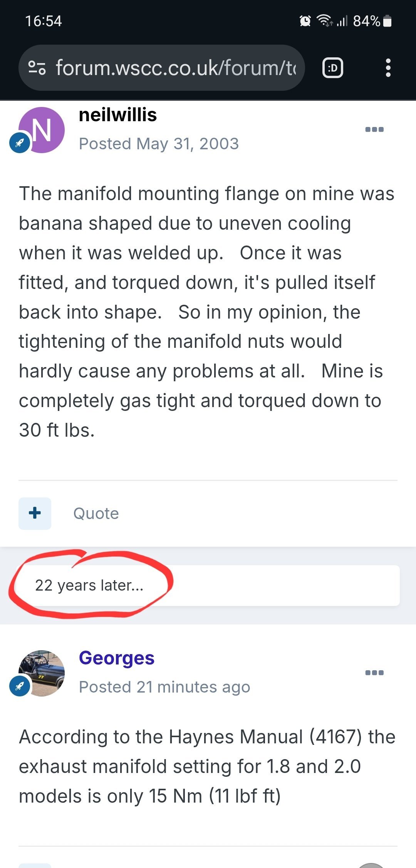Image resolution: width=416 pixels, height=868 pixels.
Task: Open the browser three-dot overflow menu
Action: [x=388, y=68]
